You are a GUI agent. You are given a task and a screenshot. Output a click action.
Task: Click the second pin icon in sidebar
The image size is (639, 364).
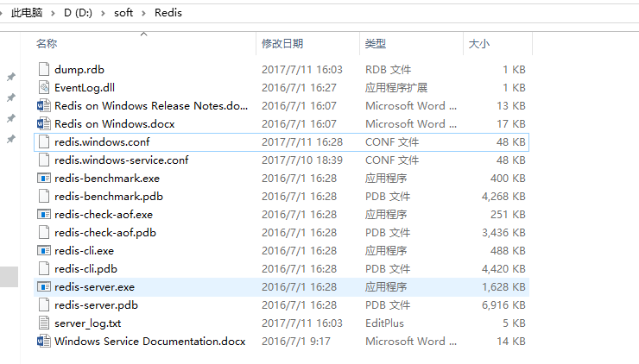[11, 97]
